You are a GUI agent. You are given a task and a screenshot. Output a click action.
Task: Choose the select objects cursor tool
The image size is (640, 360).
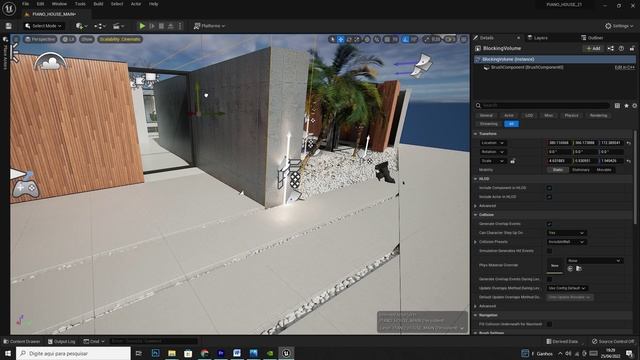(332, 39)
